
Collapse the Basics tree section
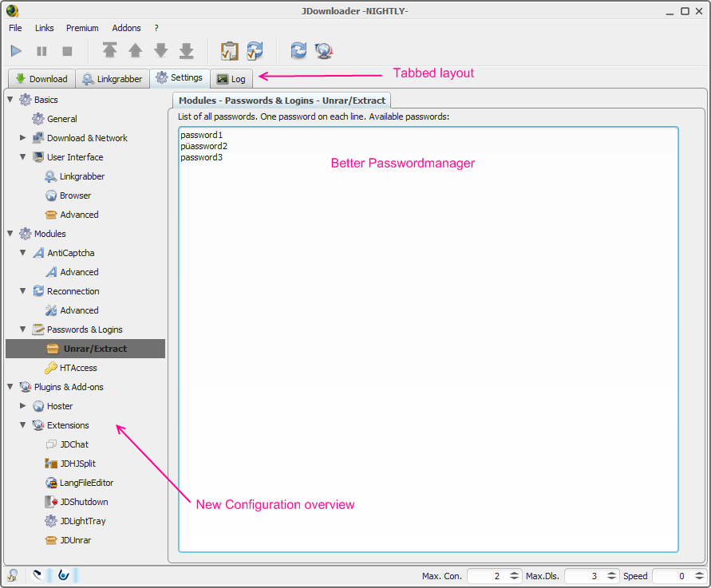[10, 100]
